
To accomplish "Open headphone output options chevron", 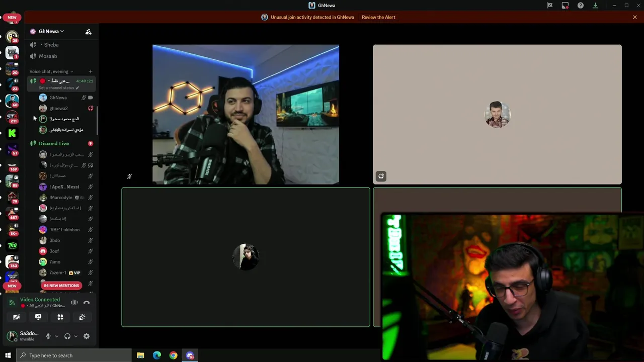I will (x=75, y=336).
